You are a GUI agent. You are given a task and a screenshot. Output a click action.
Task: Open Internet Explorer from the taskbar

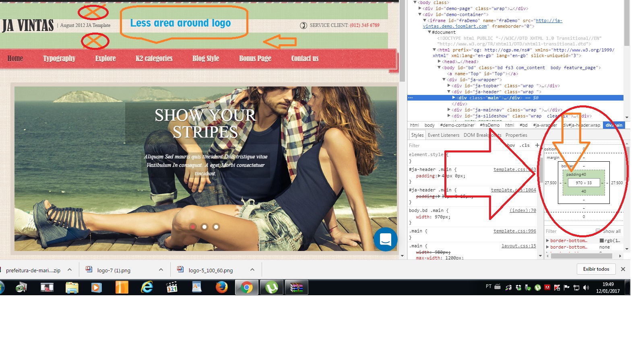point(147,287)
